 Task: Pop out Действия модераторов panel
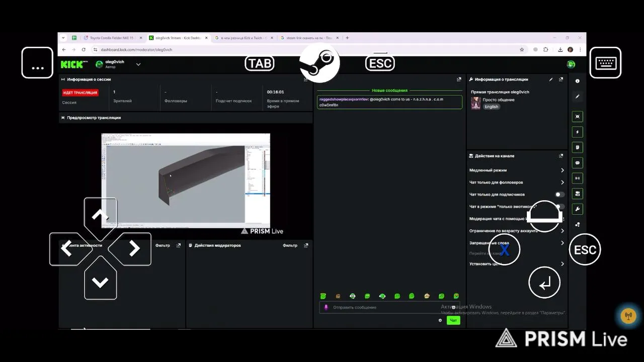(306, 245)
